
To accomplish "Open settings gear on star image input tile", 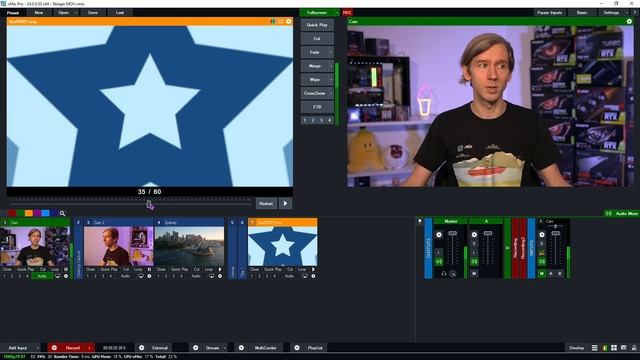I will click(x=313, y=276).
